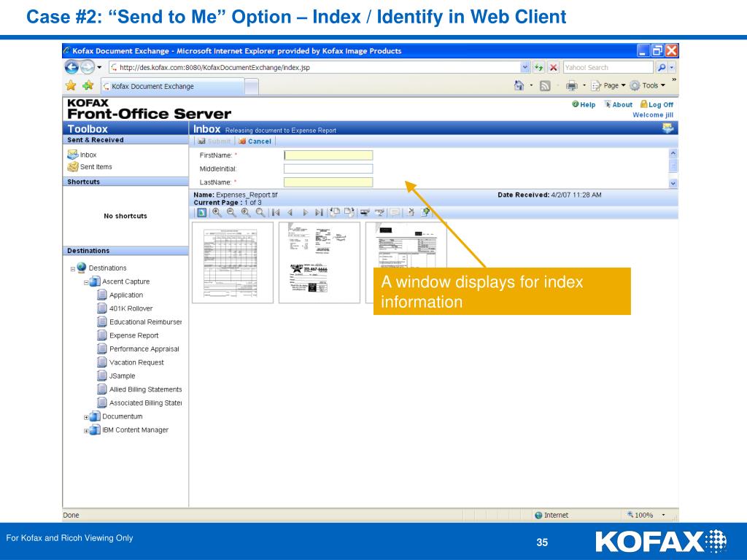747x560 pixels.
Task: Click the Favorites star icon
Action: tap(71, 86)
